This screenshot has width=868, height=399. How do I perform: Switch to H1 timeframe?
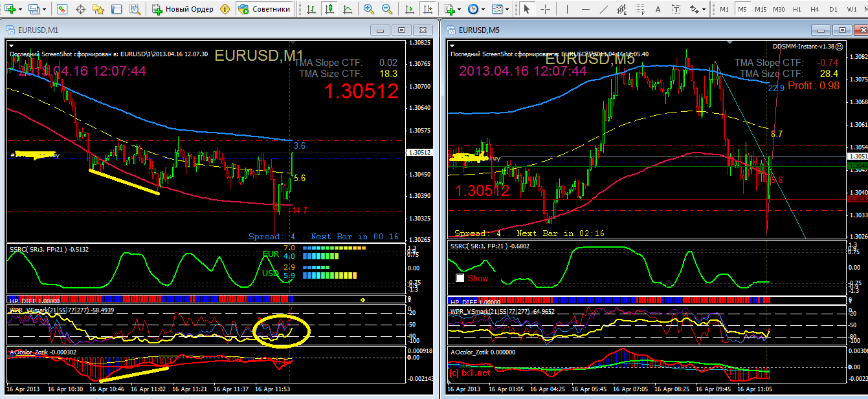coord(797,9)
